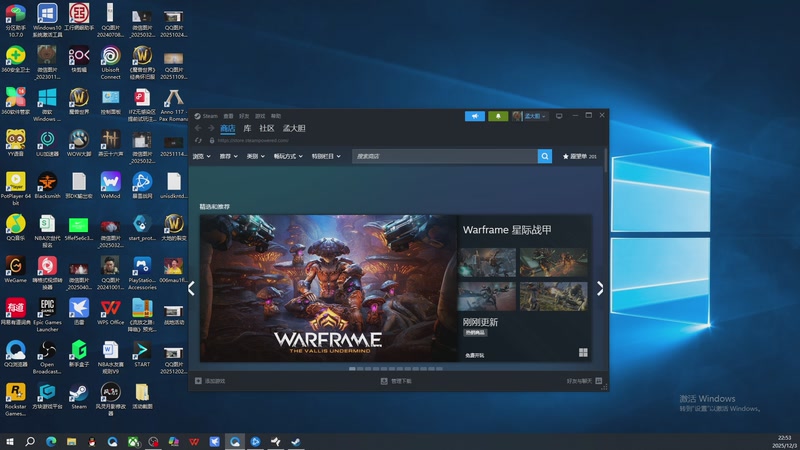Expand the 类别 dropdown in Steam store
Image resolution: width=800 pixels, height=450 pixels.
(256, 156)
